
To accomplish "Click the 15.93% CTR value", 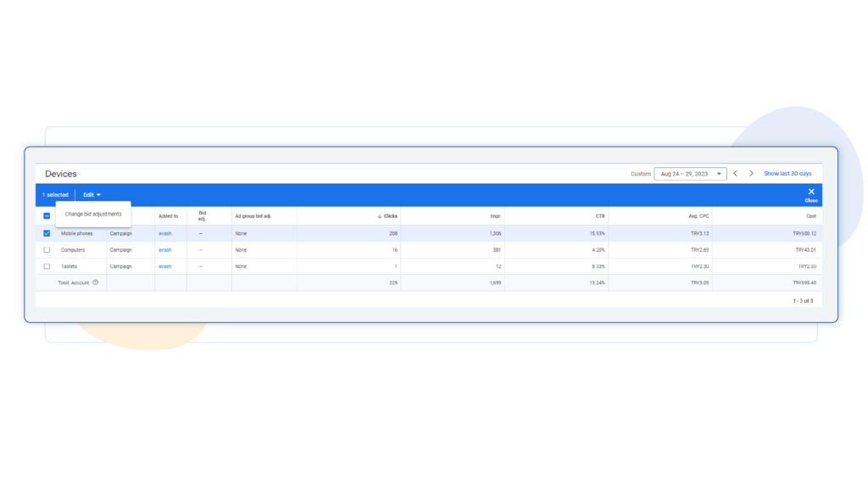I will tap(598, 233).
